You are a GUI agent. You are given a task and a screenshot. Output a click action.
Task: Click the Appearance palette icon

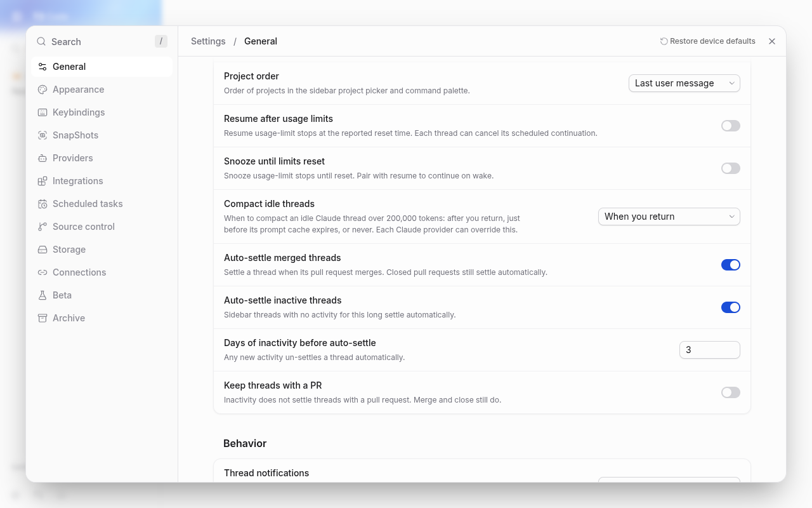(x=43, y=90)
